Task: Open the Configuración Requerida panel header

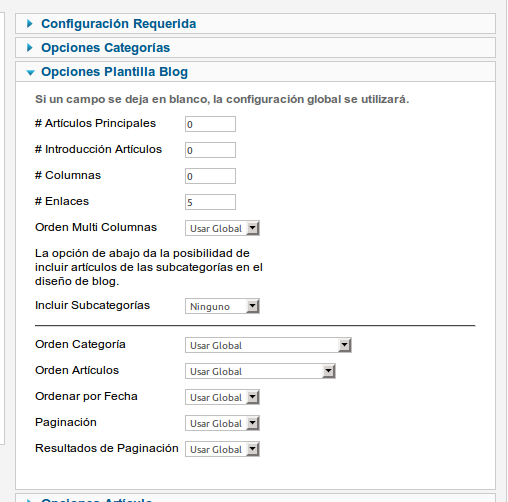Action: [x=255, y=24]
